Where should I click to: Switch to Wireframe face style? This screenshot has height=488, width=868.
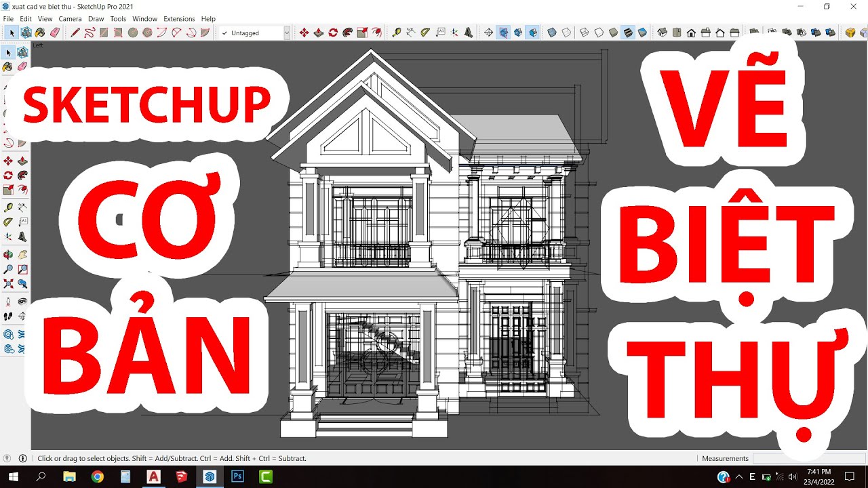(585, 33)
